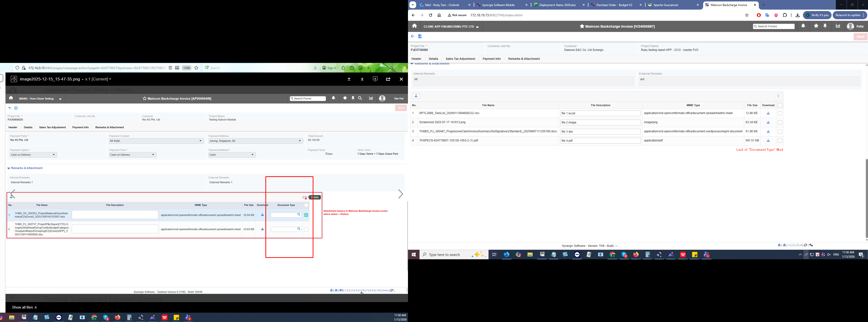This screenshot has height=322, width=868.
Task: Download the Screenshot 2025-07-17 141613.png file
Action: (x=768, y=122)
